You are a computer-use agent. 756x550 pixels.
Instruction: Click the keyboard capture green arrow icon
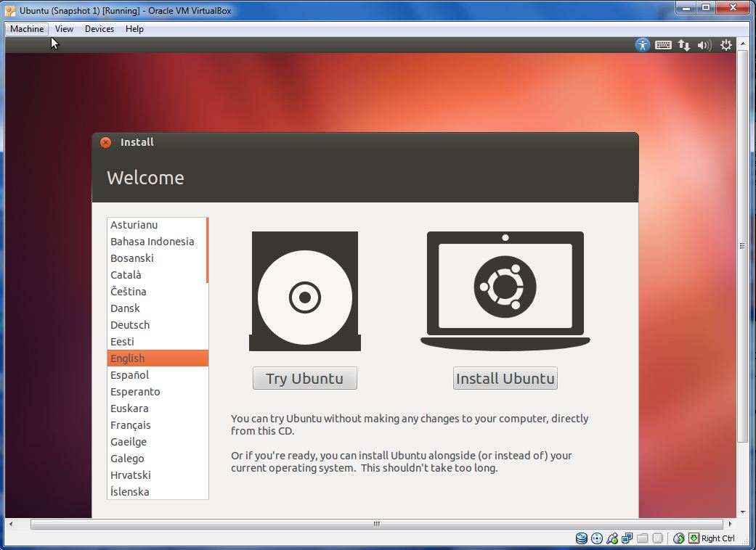coord(694,538)
